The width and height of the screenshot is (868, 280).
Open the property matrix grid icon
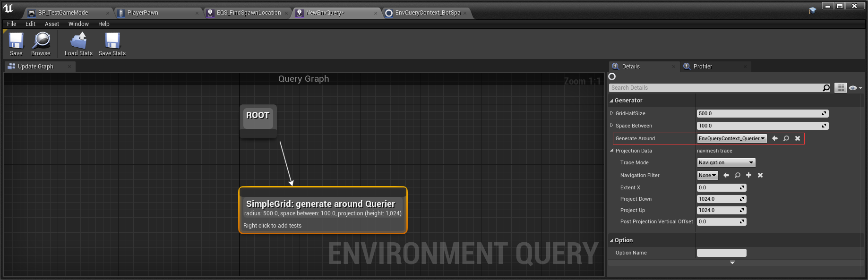click(841, 88)
